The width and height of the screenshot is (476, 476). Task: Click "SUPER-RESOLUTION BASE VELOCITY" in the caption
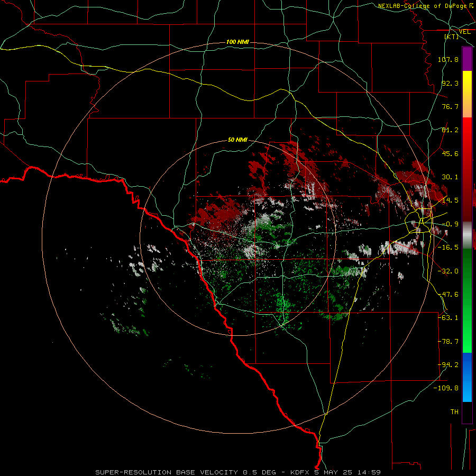click(x=167, y=472)
